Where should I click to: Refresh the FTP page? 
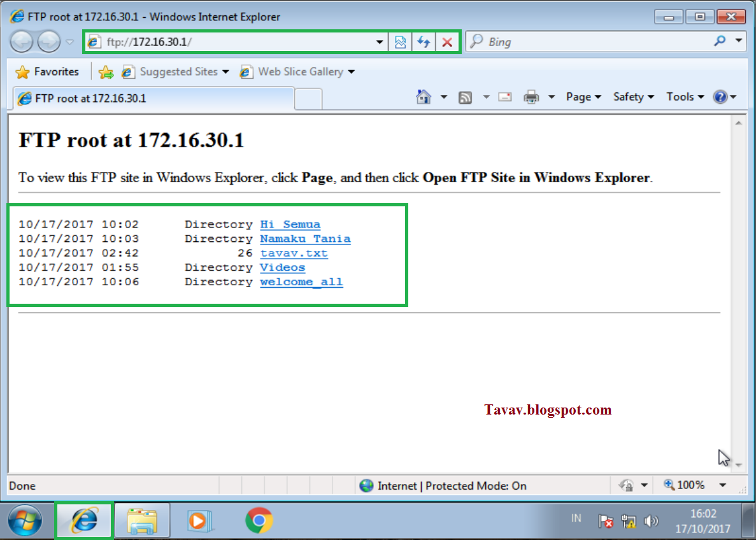click(x=424, y=41)
